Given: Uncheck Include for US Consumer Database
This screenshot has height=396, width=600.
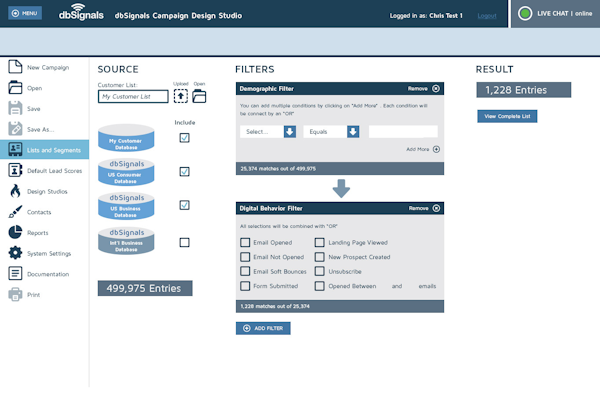Looking at the screenshot, I should click(184, 171).
